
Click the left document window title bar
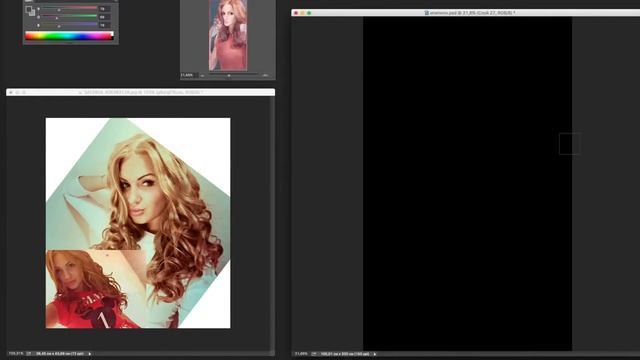point(140,92)
